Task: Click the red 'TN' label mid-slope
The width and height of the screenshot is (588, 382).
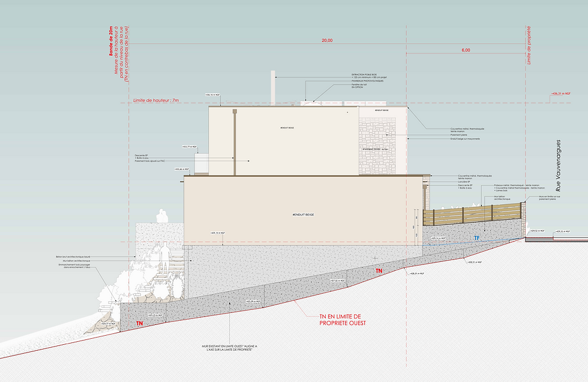Action: click(379, 270)
